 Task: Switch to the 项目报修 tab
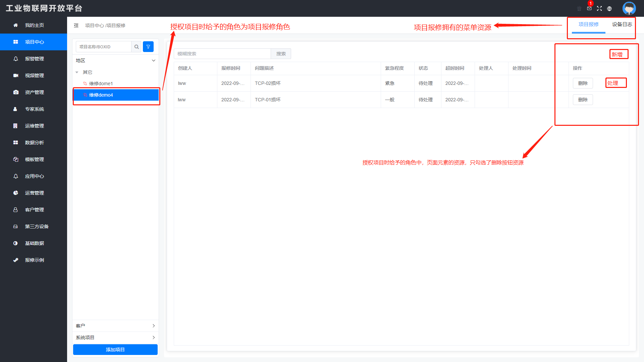coord(588,24)
